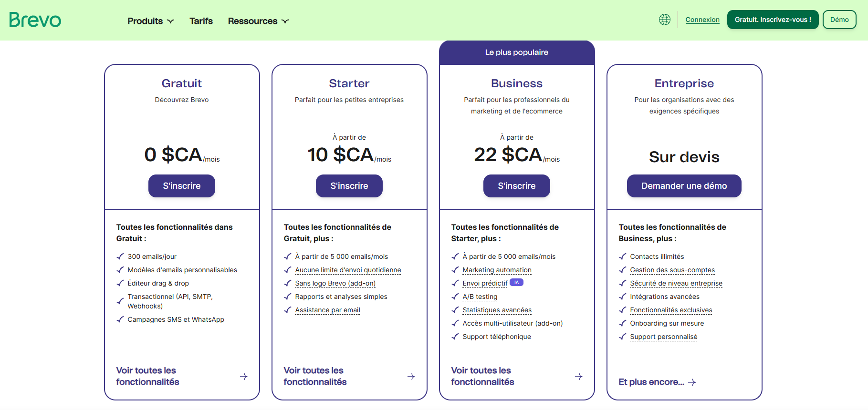Click arrow beside Business plan features link
Image resolution: width=868 pixels, height=410 pixels.
click(x=578, y=377)
